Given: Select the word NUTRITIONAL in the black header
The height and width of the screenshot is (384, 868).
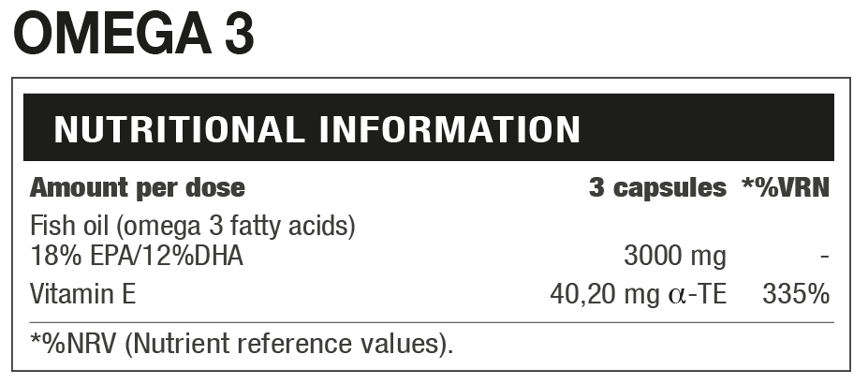Looking at the screenshot, I should 179,129.
